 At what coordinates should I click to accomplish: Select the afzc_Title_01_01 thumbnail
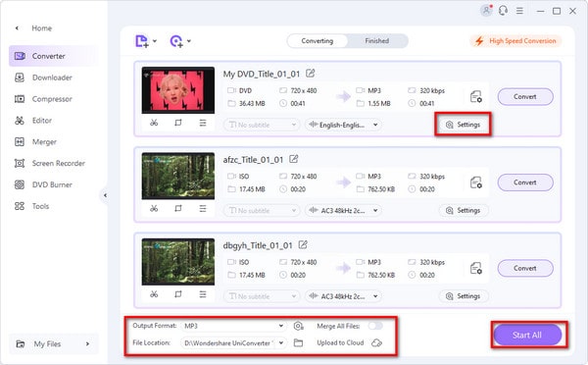point(178,176)
